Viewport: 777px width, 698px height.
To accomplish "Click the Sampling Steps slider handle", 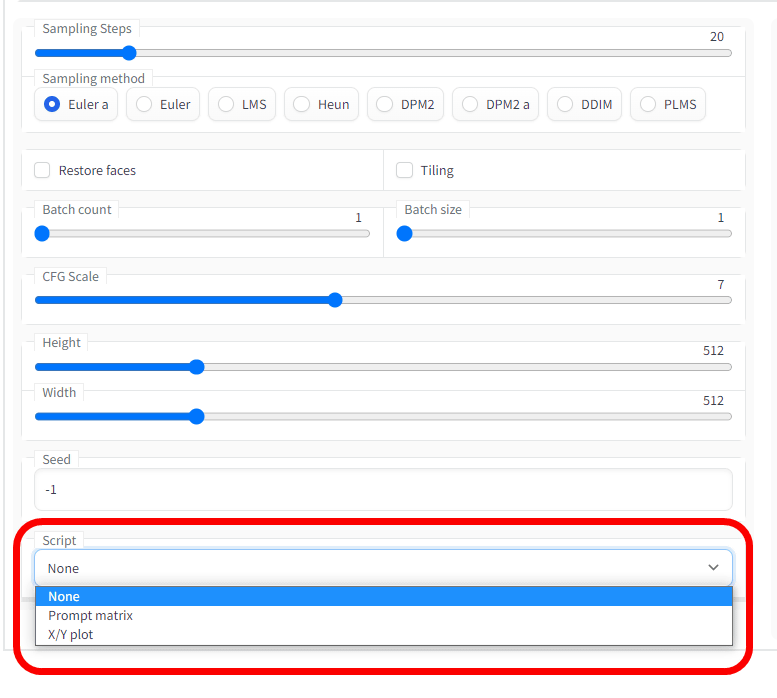I will (128, 53).
